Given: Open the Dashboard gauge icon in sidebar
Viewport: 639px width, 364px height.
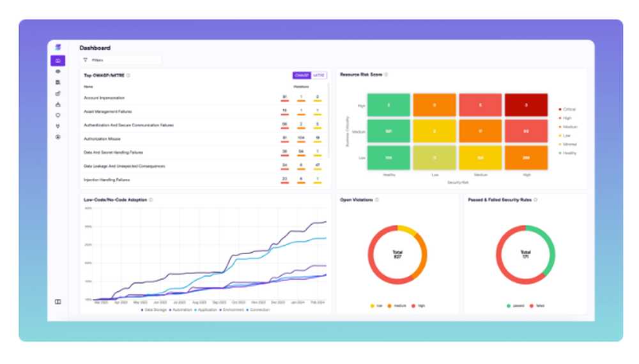Looking at the screenshot, I should (x=58, y=61).
